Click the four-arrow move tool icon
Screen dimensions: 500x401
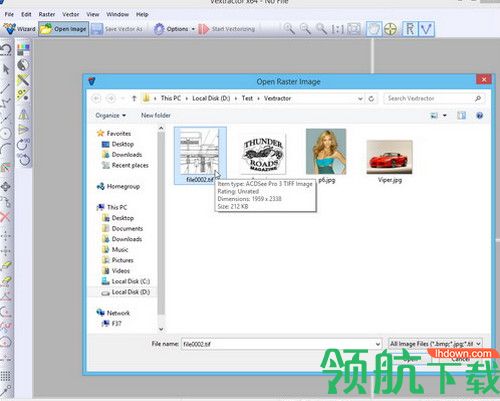pos(6,187)
